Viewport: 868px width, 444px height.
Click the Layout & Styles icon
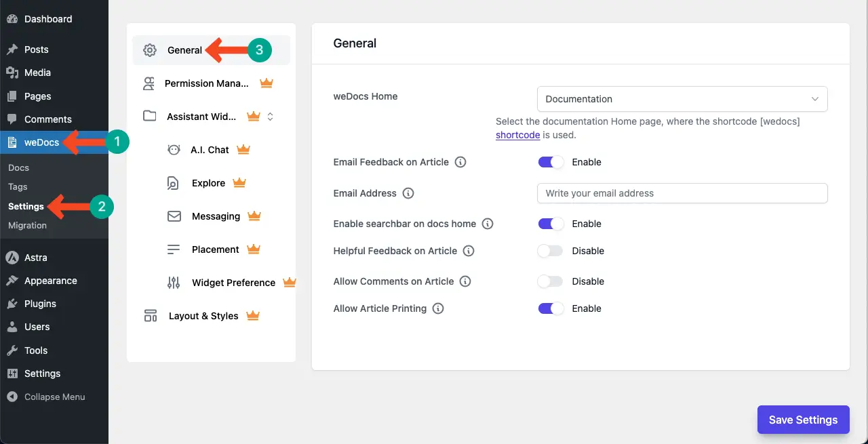pos(150,316)
